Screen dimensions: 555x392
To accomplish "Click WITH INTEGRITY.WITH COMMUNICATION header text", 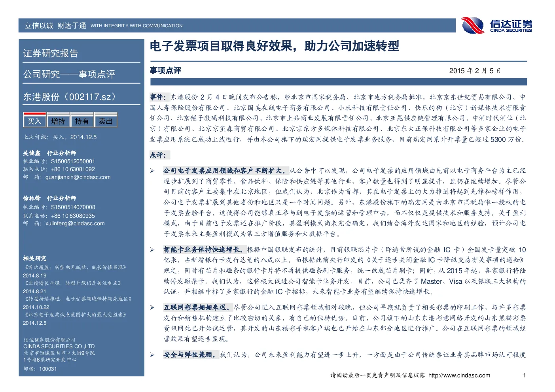I will coord(136,26).
